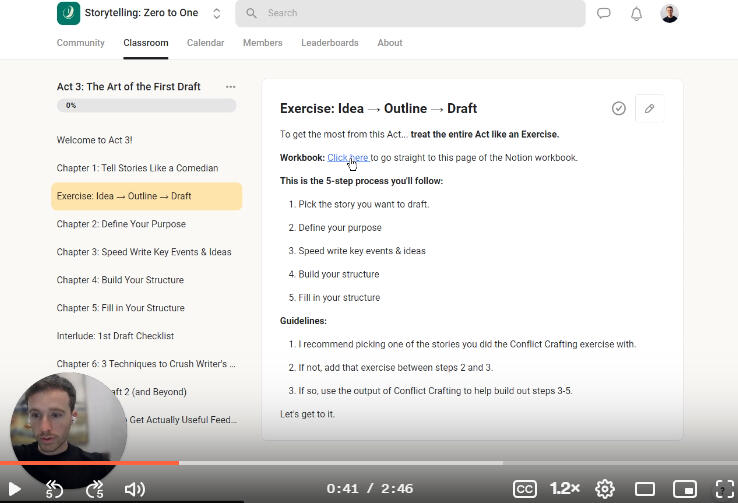
Task: Open the video settings gear
Action: pyautogui.click(x=605, y=488)
